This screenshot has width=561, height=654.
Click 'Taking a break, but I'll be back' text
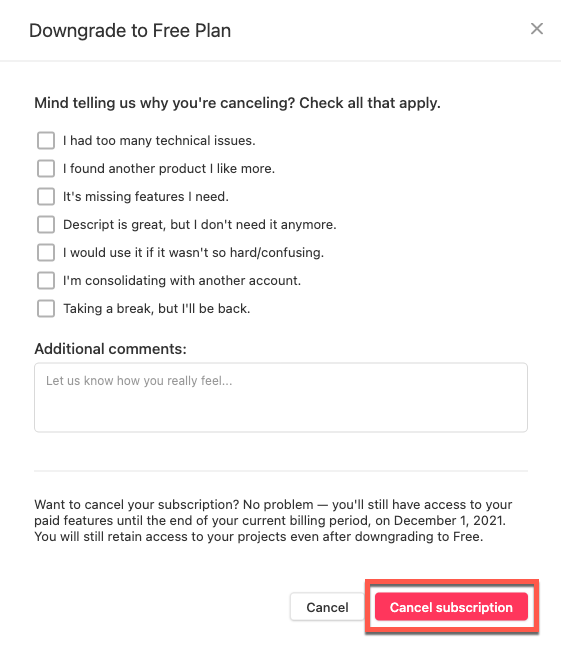click(x=156, y=309)
